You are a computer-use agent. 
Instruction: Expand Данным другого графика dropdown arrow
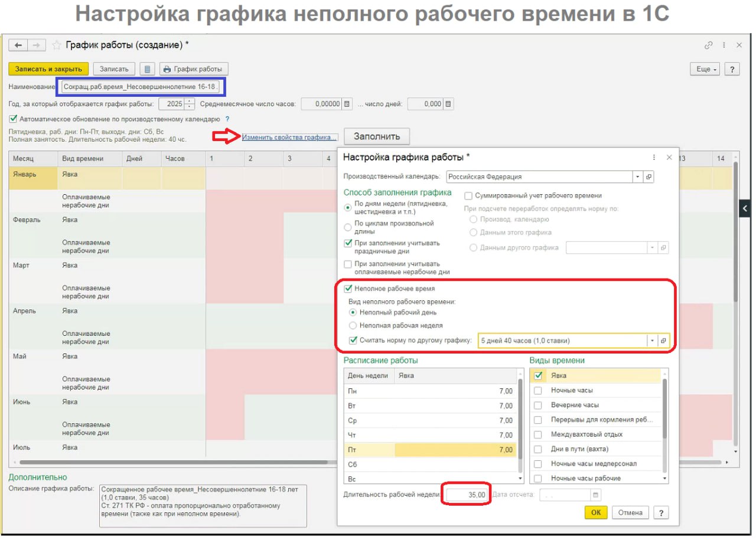point(652,248)
